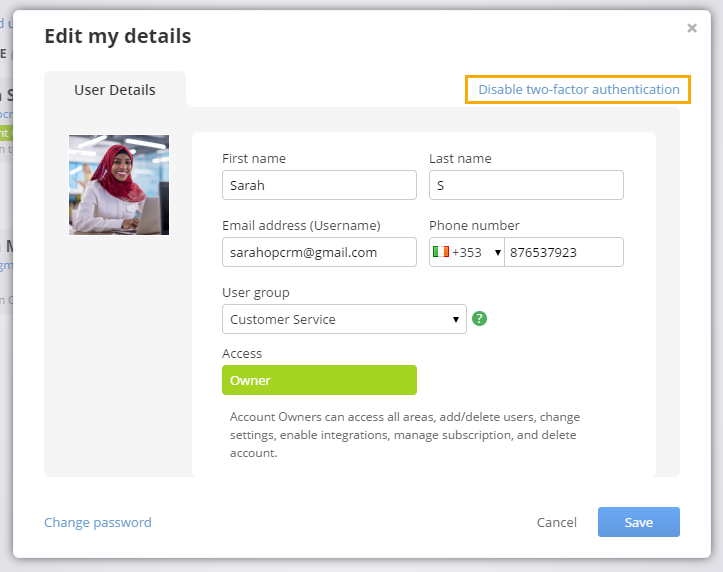723x572 pixels.
Task: Click the profile photo thumbnail
Action: 119,185
